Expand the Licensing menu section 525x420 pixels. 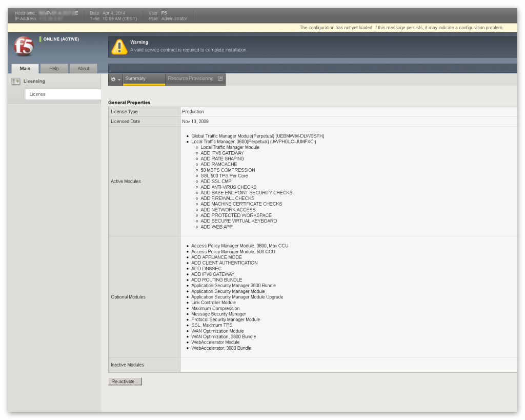34,81
